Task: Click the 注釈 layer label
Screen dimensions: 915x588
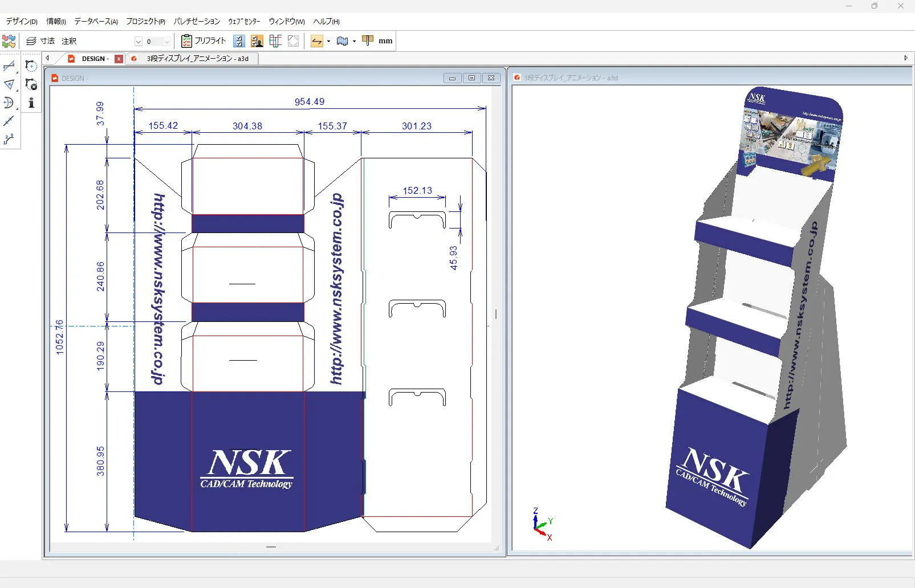Action: [69, 41]
